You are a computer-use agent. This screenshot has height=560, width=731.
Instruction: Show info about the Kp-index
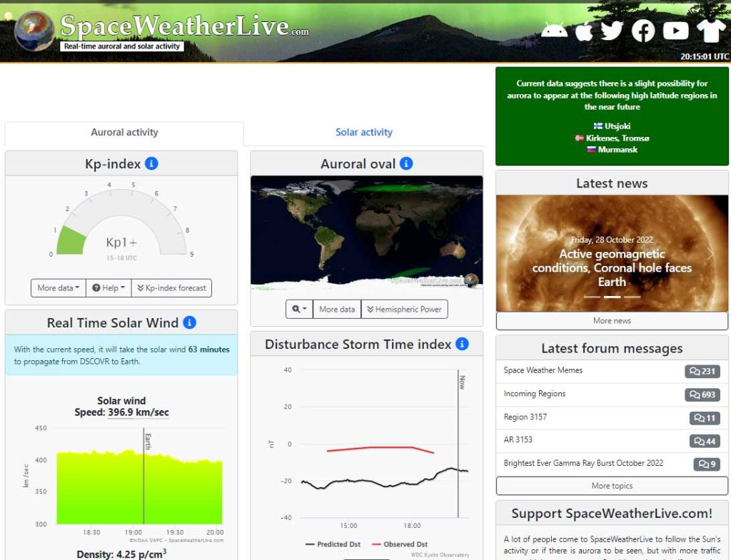[151, 163]
